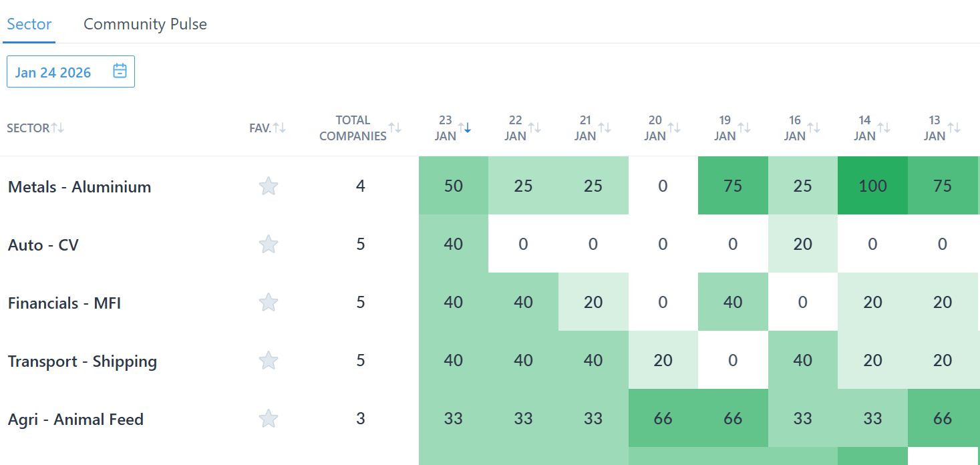The height and width of the screenshot is (465, 980).
Task: Click the dark green 100 cell for Aluminium
Action: [872, 186]
